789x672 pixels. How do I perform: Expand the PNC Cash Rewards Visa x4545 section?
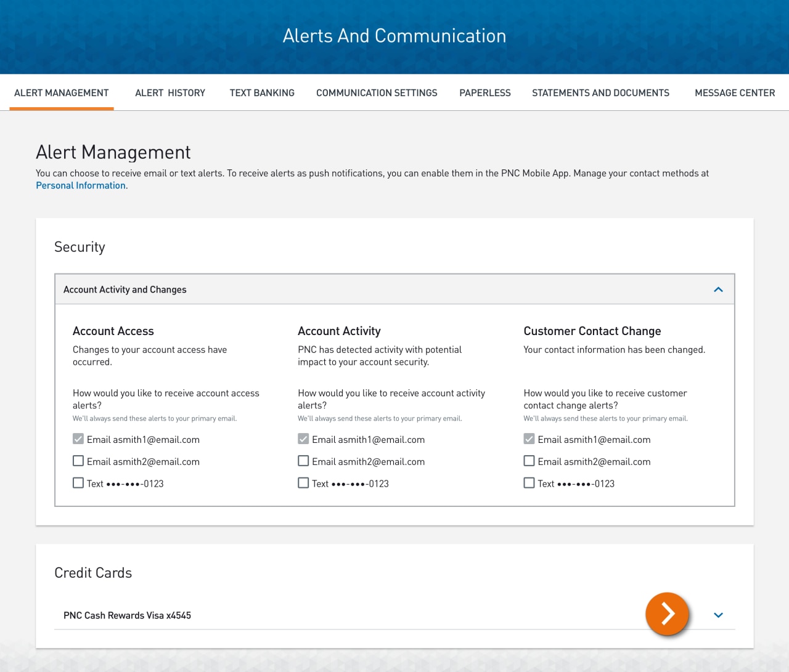pyautogui.click(x=717, y=615)
